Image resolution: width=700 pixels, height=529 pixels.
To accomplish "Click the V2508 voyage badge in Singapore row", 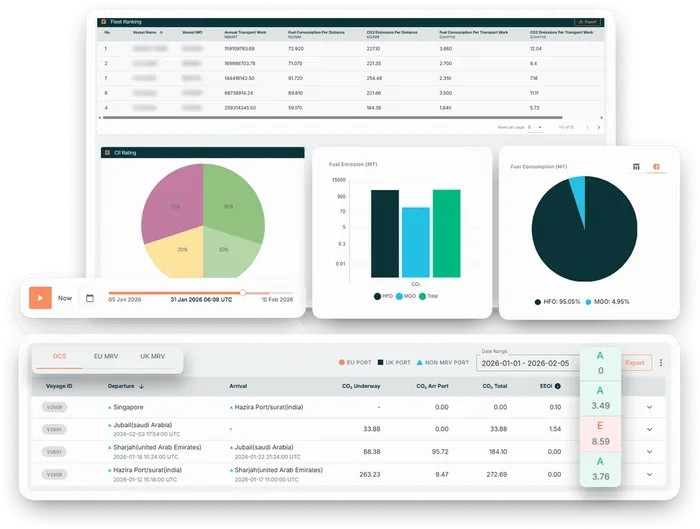I will pos(54,407).
